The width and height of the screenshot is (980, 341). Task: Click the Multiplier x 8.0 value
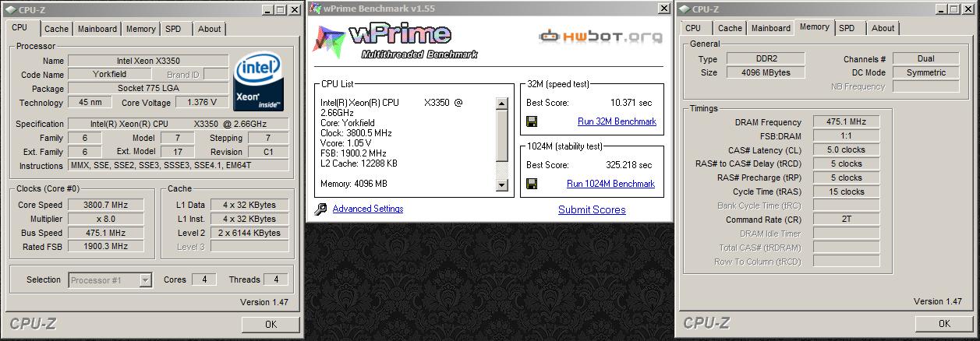[x=106, y=219]
